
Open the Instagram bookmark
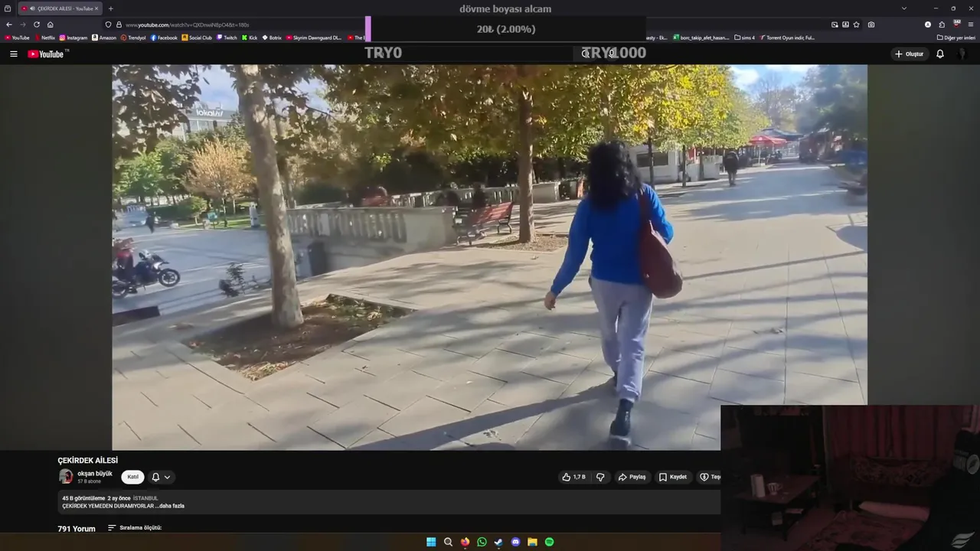tap(73, 37)
